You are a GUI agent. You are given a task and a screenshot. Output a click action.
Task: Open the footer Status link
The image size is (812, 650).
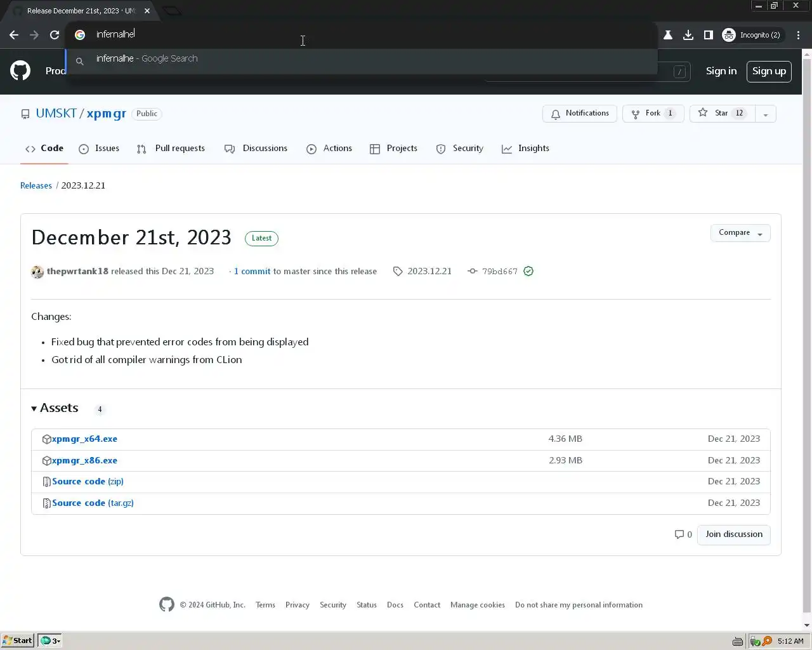(x=367, y=605)
